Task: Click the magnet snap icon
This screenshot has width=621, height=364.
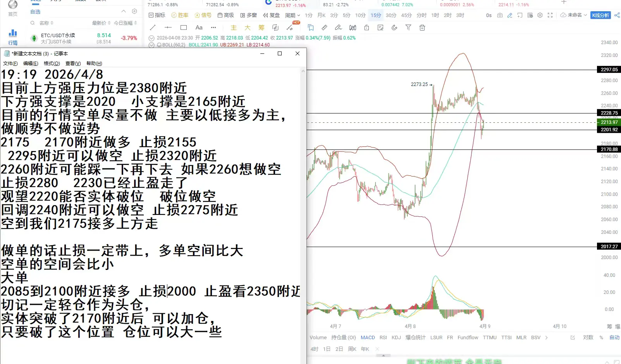Action: point(394,27)
